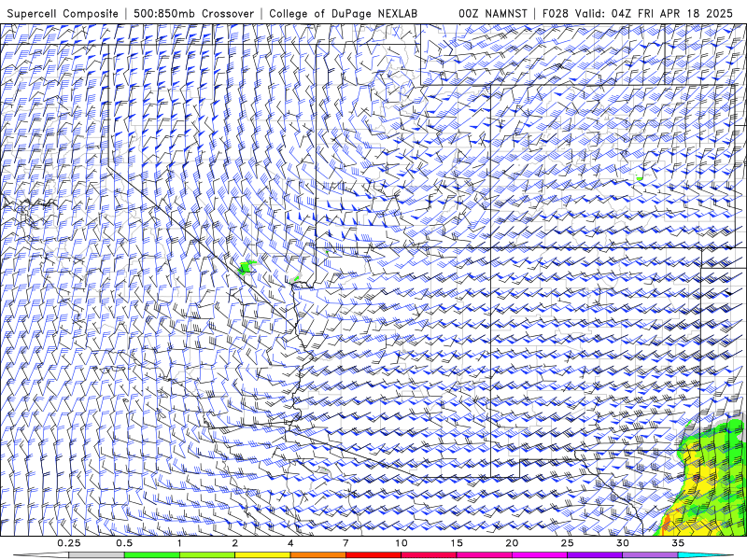Click the 'College of DuPage NEXLAB' header text
Image resolution: width=747 pixels, height=560 pixels.
click(343, 13)
